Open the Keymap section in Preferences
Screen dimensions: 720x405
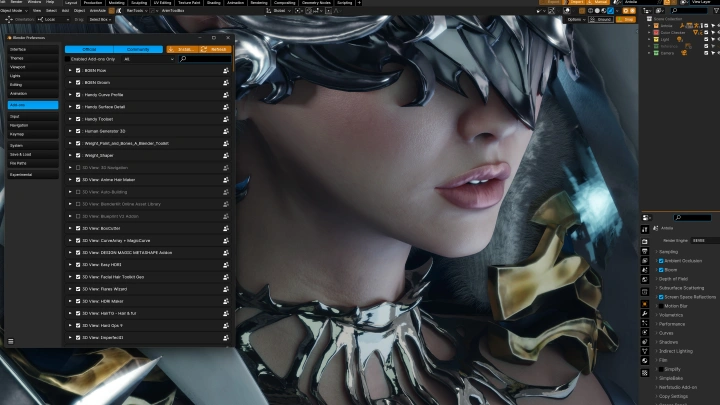coord(33,134)
